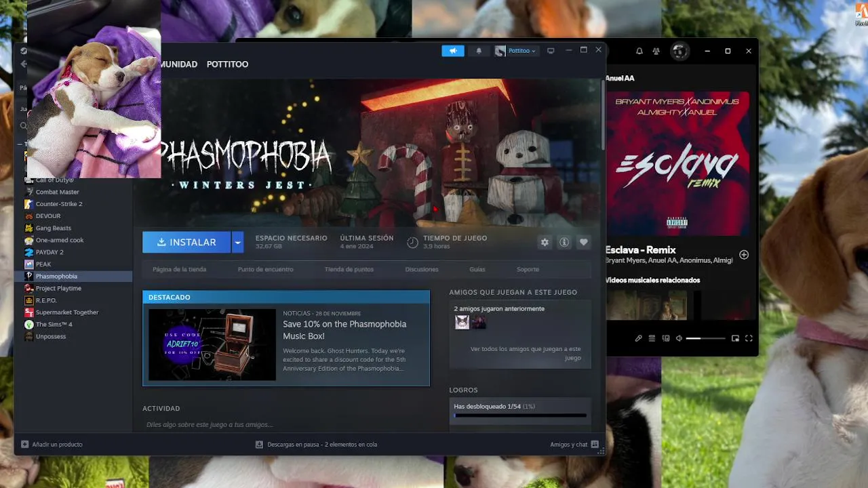Viewport: 868px width, 488px height.
Task: Mute the music player volume
Action: point(679,338)
